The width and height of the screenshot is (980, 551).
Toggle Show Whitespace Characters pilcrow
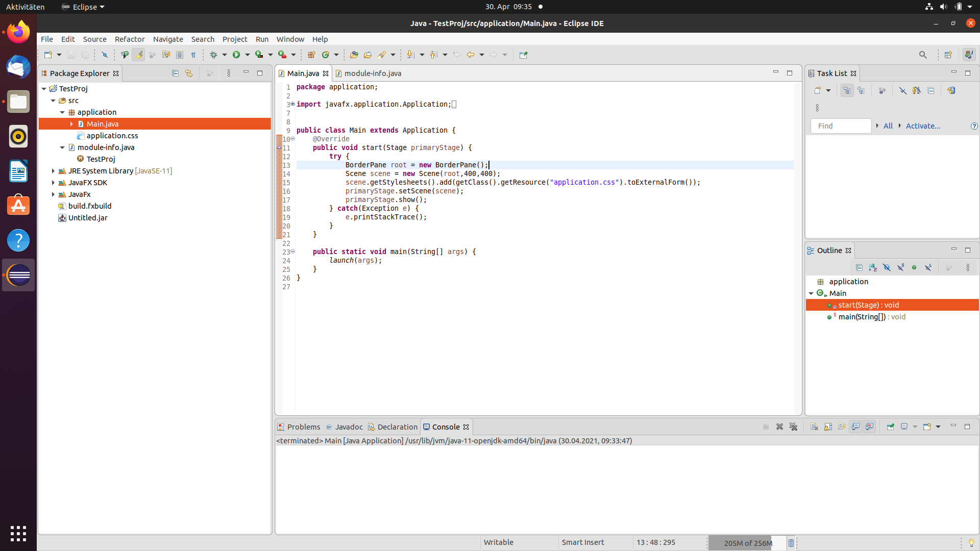[x=193, y=55]
